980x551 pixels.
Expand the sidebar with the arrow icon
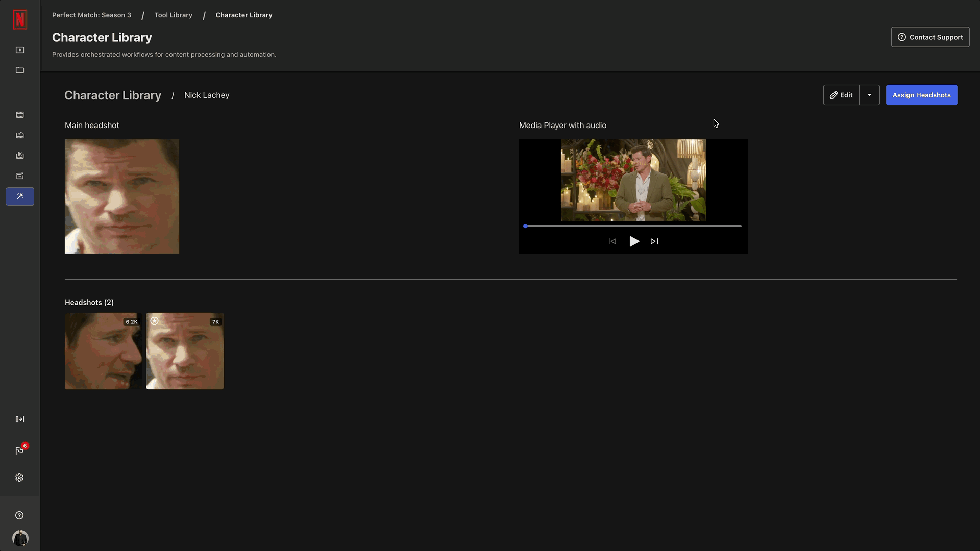[19, 419]
